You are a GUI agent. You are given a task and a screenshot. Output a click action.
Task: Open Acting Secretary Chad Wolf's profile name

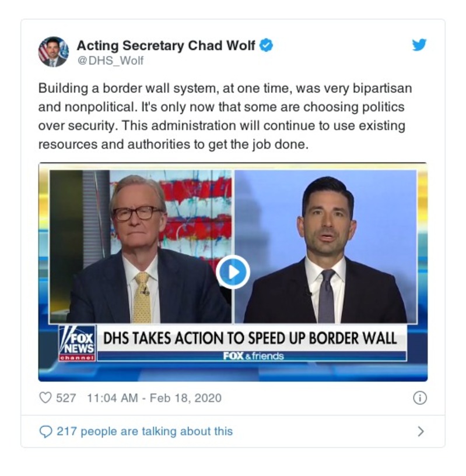[166, 45]
